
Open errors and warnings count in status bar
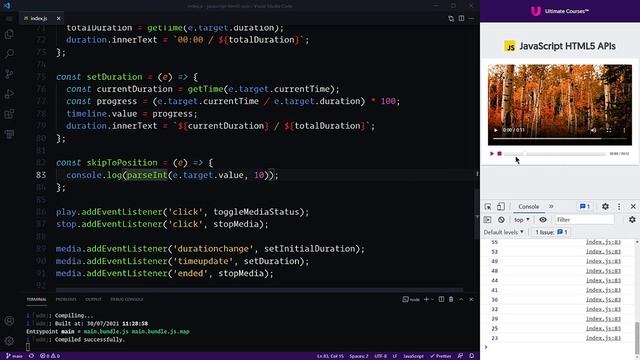tap(50, 356)
